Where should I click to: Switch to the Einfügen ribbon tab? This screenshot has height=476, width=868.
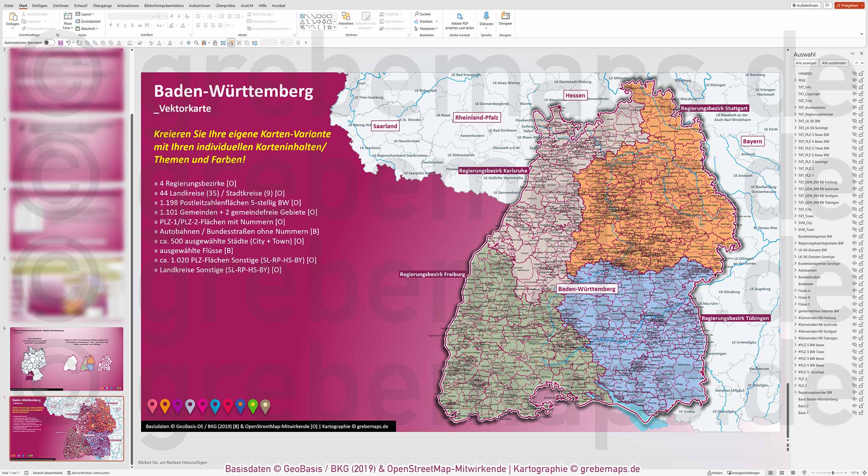coord(40,6)
